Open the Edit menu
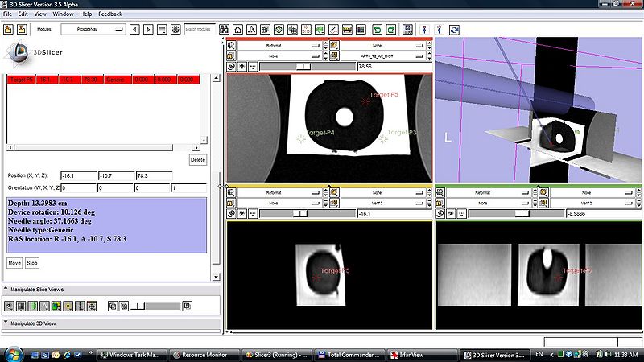 (x=23, y=14)
